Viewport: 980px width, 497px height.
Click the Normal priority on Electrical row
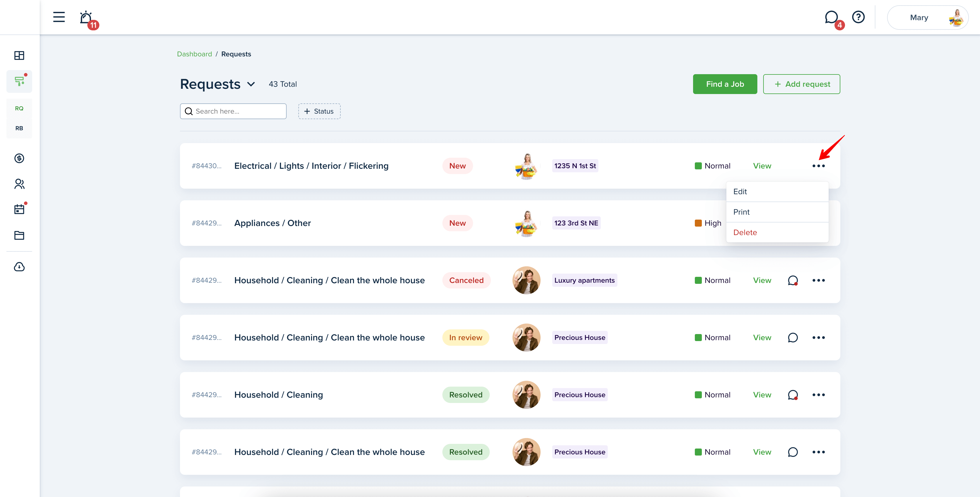point(713,166)
